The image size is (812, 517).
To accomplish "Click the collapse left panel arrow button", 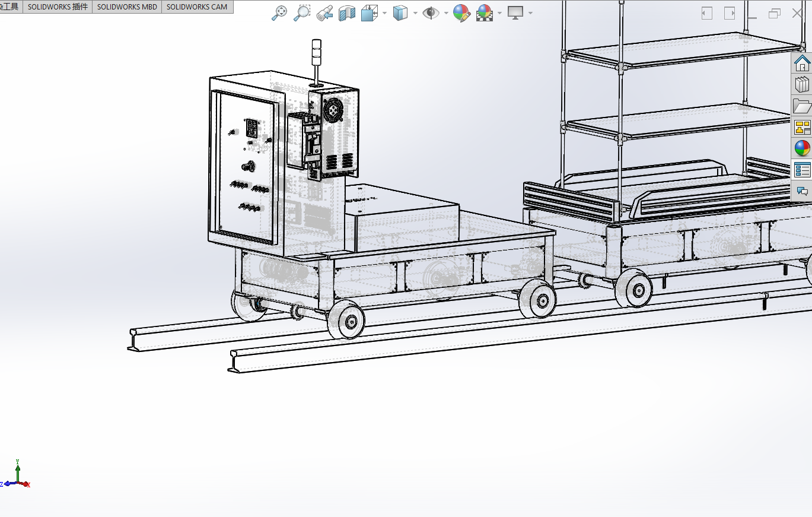I will click(706, 13).
